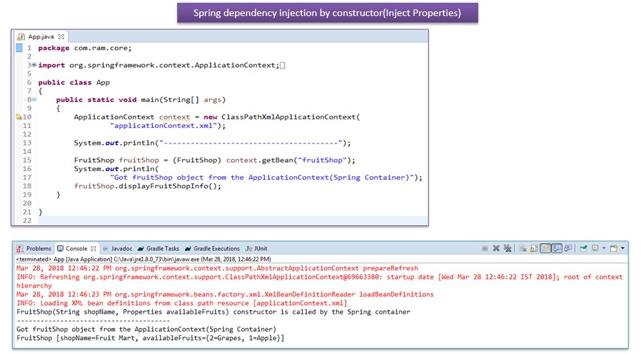Clear the Console output
This screenshot has width=644, height=354.
point(523,249)
